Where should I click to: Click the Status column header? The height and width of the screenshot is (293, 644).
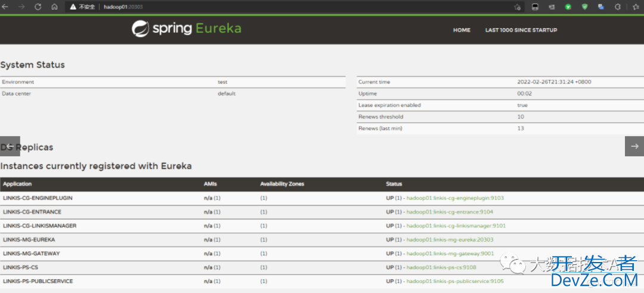coord(394,184)
